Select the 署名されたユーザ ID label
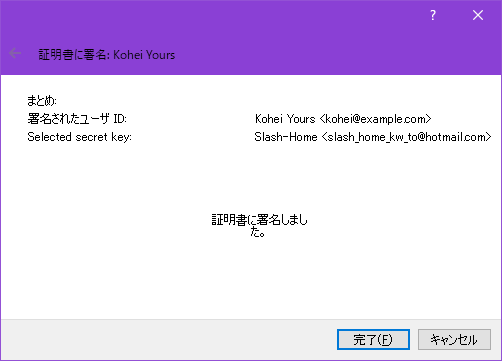The image size is (502, 361). (77, 119)
